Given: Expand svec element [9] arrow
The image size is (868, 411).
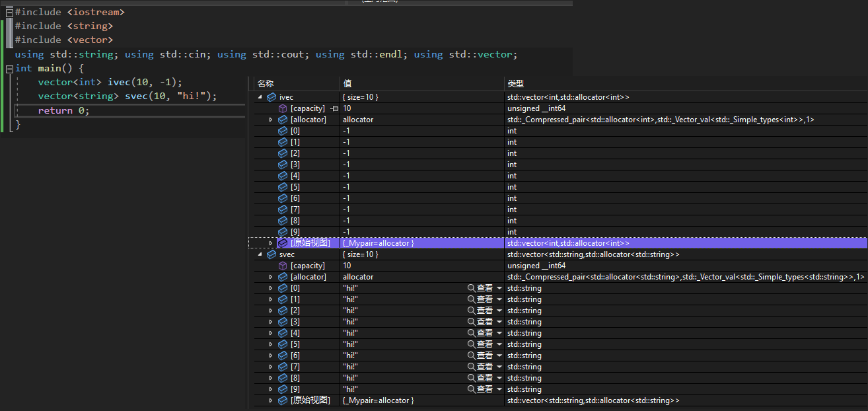Looking at the screenshot, I should [271, 389].
